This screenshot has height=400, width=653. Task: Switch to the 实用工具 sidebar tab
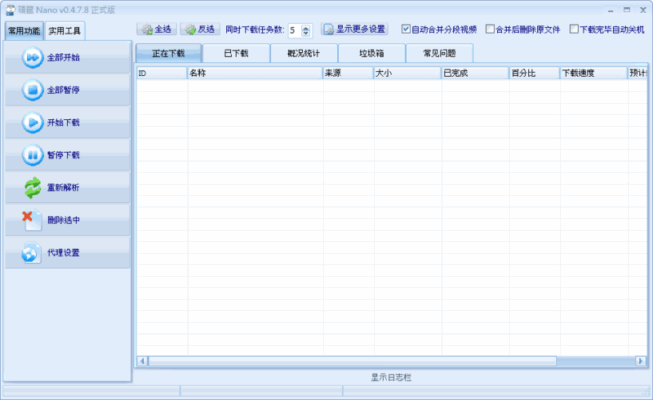coord(65,31)
